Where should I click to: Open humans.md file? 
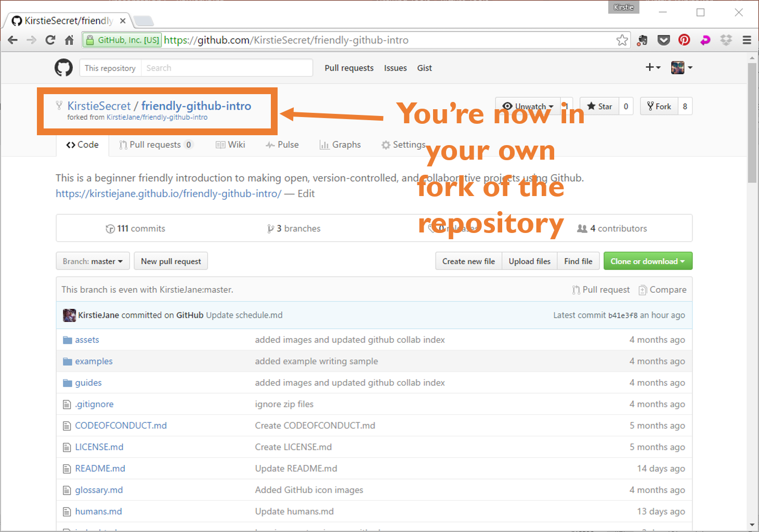click(x=98, y=511)
